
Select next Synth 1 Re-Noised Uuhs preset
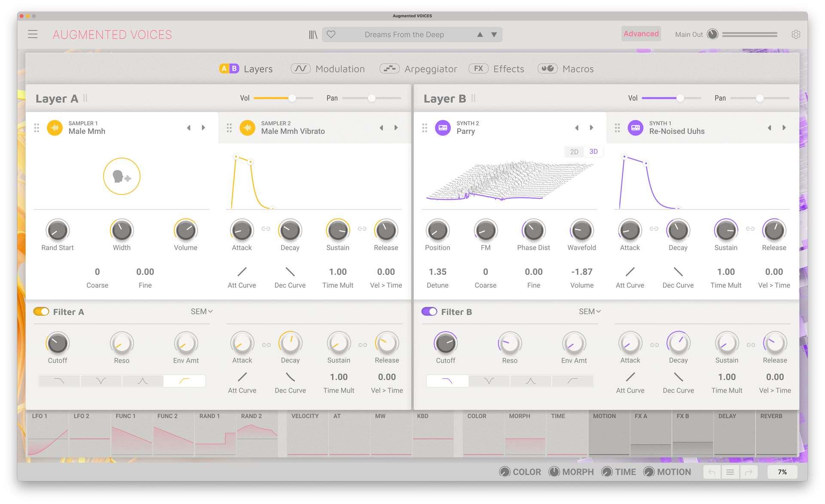click(784, 128)
